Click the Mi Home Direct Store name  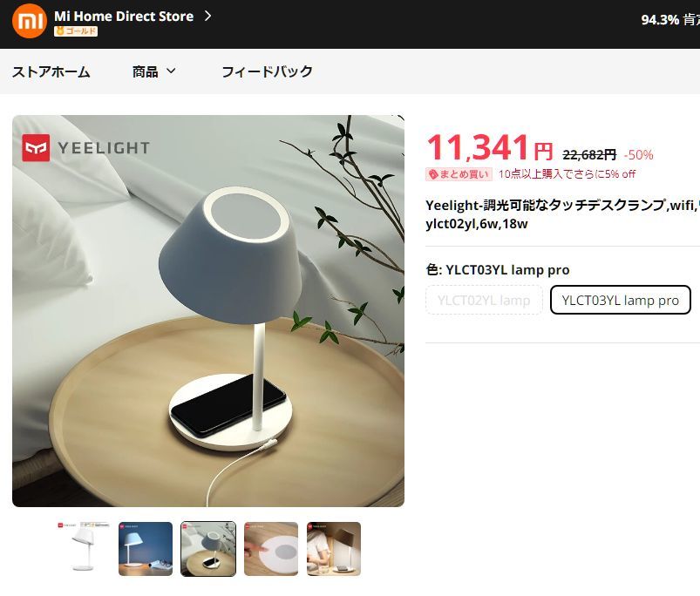pos(124,17)
